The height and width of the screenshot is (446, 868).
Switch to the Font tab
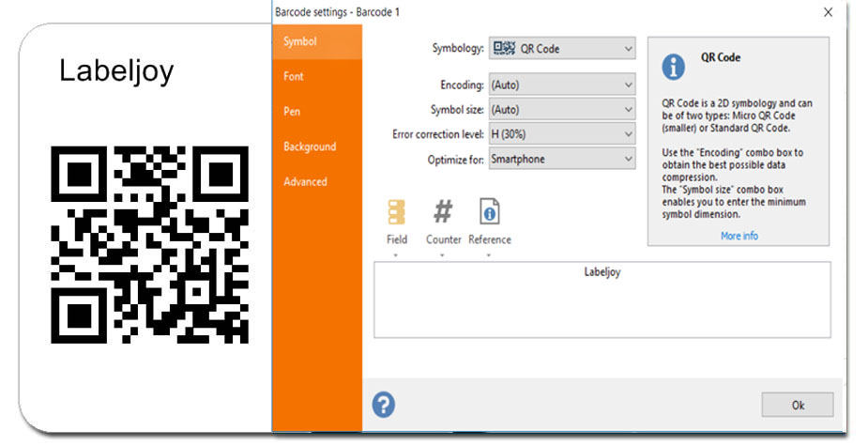coord(317,76)
